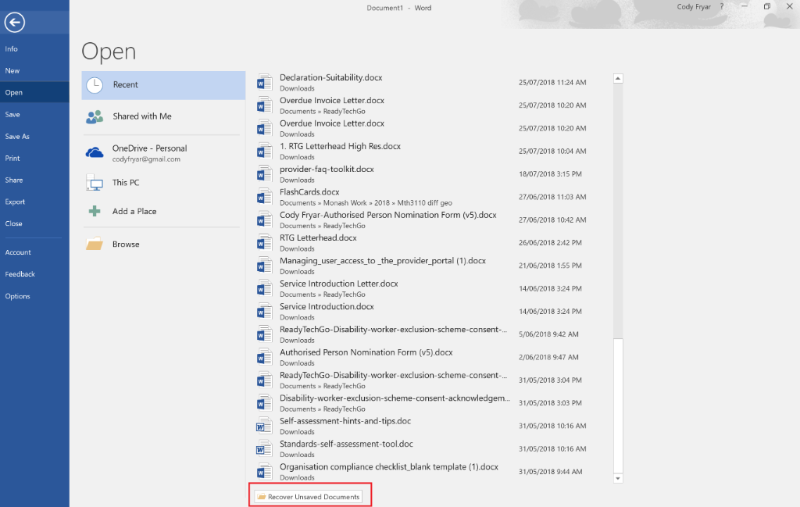Open Disability-worker-exclusion-scheme-consent-acknowledgem... file
800x507 pixels.
coord(423,403)
